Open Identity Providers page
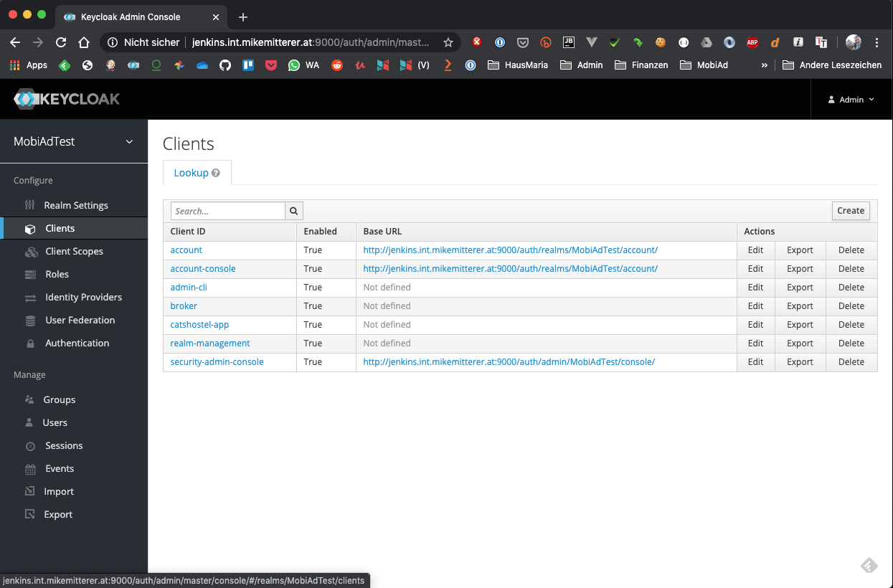 pos(83,297)
